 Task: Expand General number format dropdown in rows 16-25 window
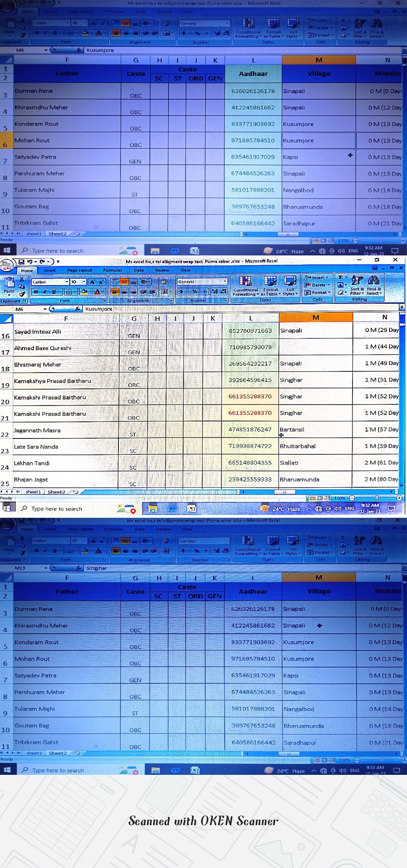coord(224,281)
